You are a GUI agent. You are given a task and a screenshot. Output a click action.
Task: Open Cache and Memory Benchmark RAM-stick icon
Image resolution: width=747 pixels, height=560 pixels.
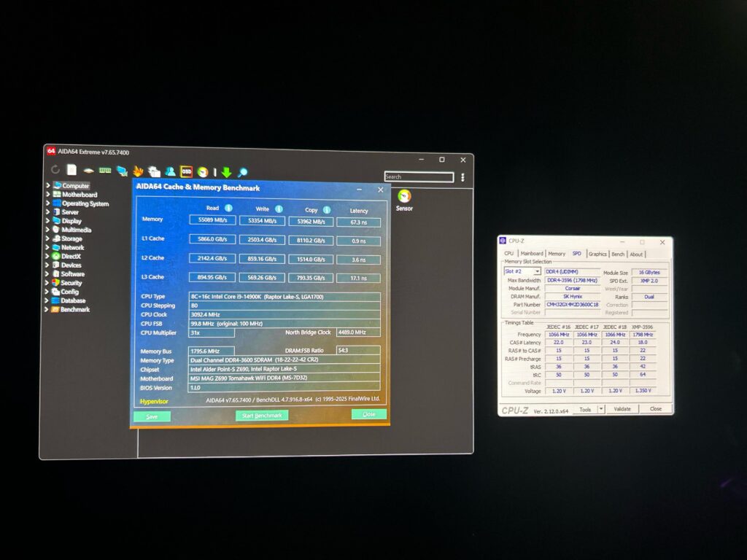pyautogui.click(x=105, y=171)
